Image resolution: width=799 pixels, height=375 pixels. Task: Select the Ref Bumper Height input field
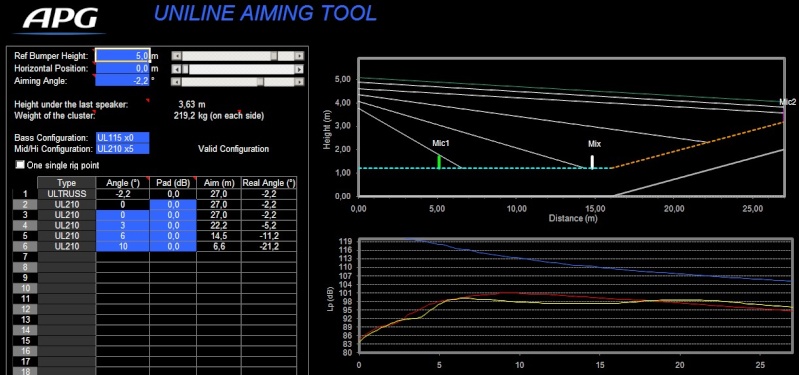point(122,56)
